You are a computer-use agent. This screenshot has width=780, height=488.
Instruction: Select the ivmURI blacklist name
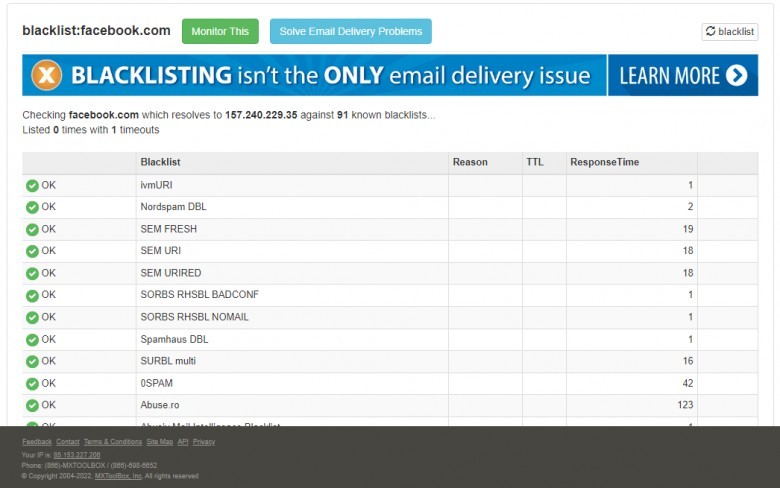(156, 185)
